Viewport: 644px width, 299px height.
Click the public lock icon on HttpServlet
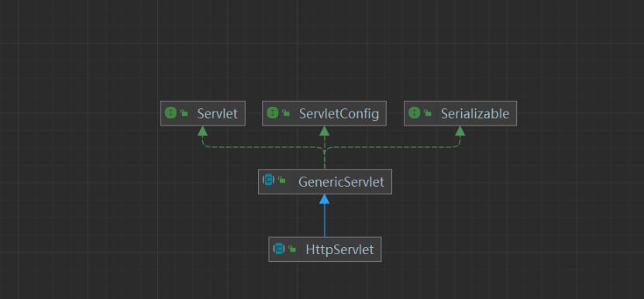coord(292,249)
